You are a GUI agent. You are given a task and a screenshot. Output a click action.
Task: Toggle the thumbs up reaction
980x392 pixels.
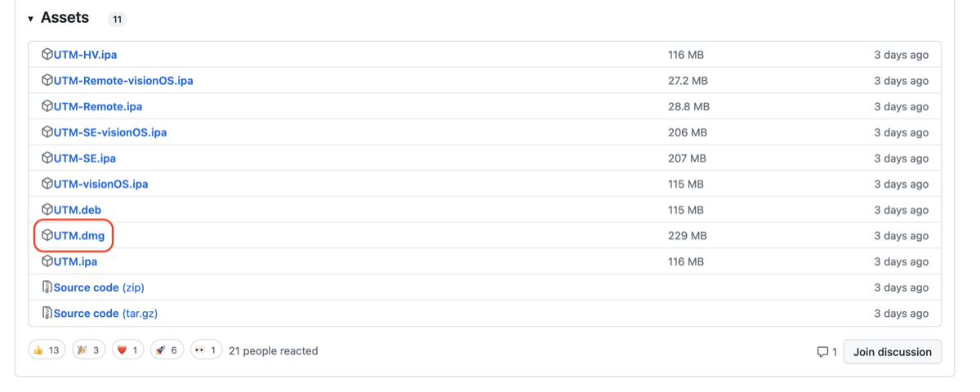click(x=47, y=350)
